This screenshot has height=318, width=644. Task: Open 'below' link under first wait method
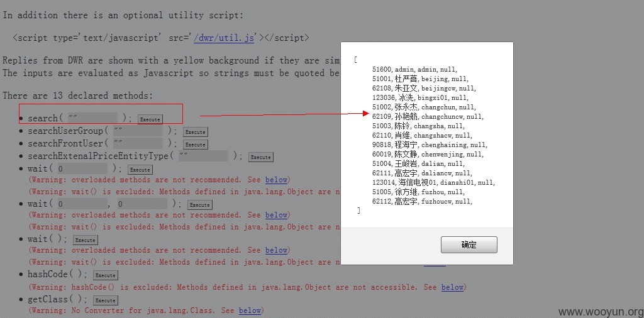tap(277, 180)
